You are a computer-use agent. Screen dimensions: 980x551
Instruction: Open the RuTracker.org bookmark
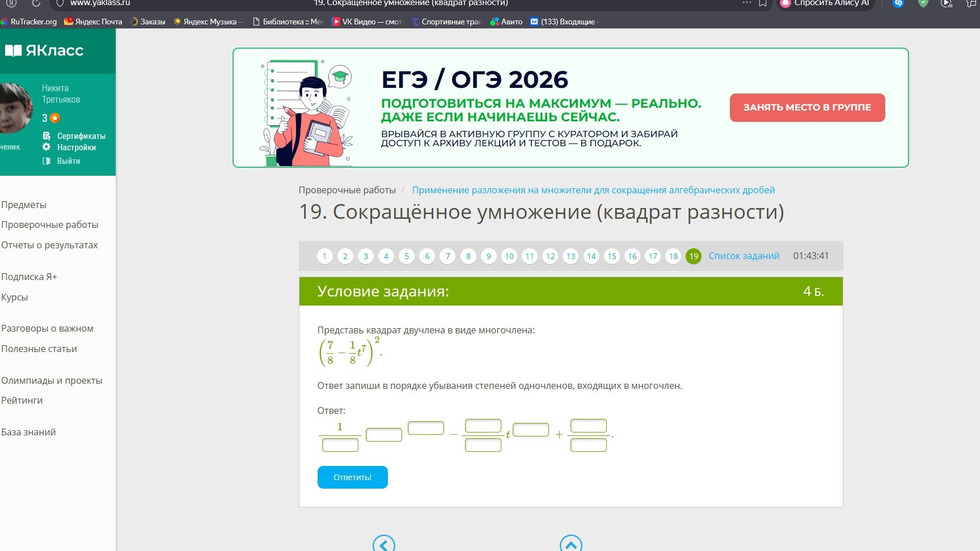[x=29, y=22]
